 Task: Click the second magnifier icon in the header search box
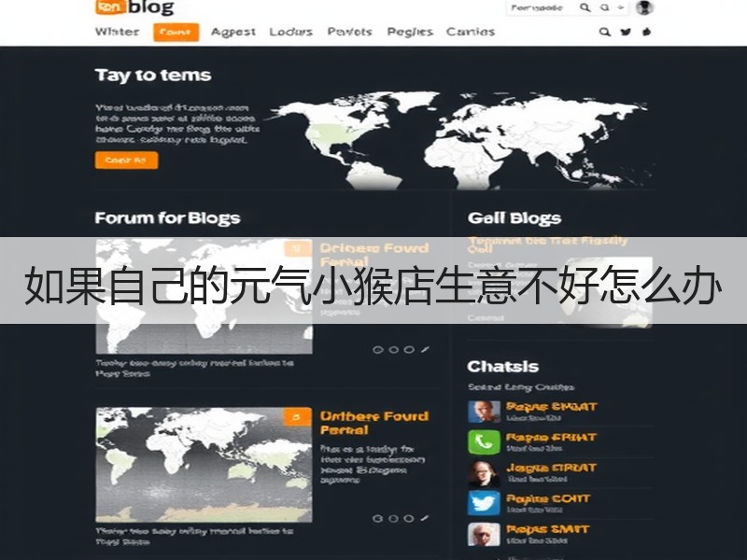pos(604,7)
